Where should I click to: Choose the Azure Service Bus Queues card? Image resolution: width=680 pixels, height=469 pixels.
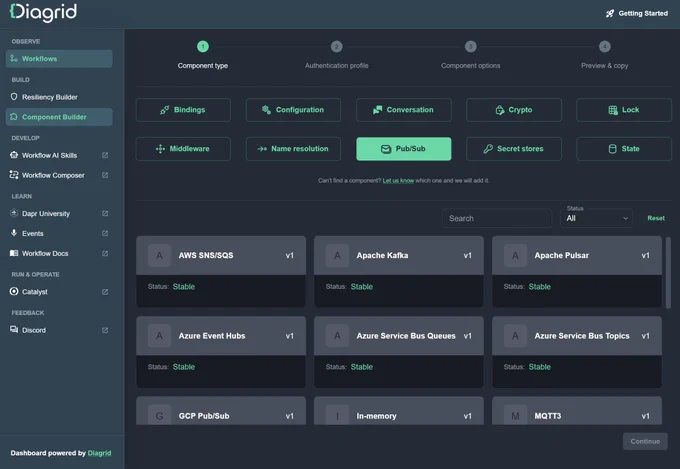point(399,352)
